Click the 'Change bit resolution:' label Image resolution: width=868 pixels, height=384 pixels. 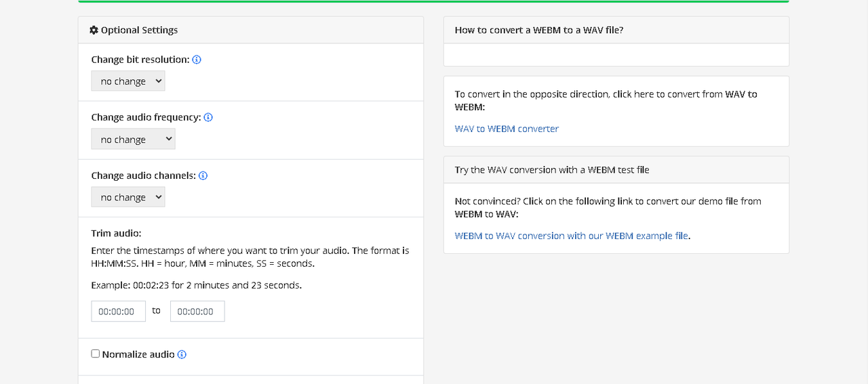click(x=140, y=60)
